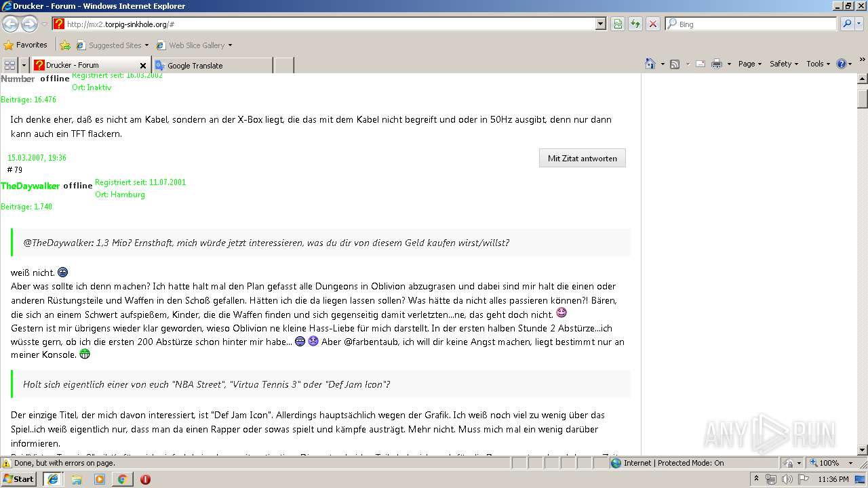This screenshot has width=868, height=488.
Task: Click the red stop-sign taskbar icon
Action: pos(145,479)
